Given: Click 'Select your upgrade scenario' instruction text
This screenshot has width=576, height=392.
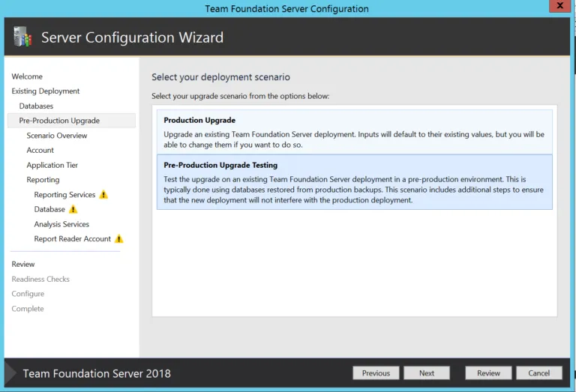Looking at the screenshot, I should [241, 96].
